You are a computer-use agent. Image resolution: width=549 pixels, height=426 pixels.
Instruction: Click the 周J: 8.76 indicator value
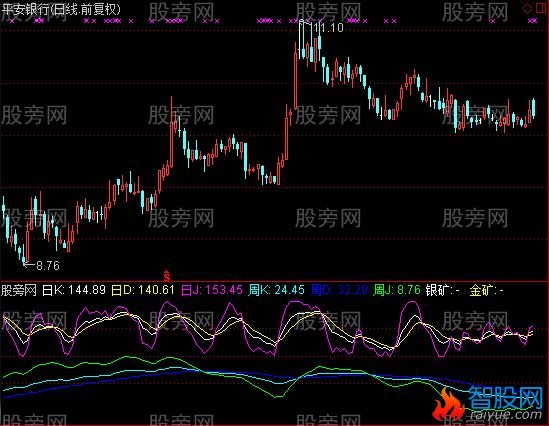tap(396, 290)
